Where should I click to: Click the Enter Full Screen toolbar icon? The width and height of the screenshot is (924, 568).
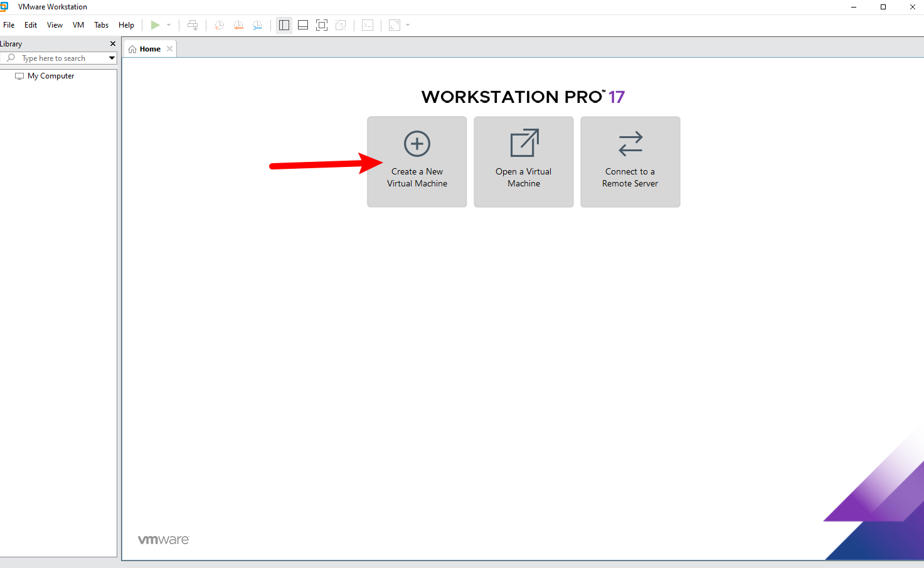322,25
